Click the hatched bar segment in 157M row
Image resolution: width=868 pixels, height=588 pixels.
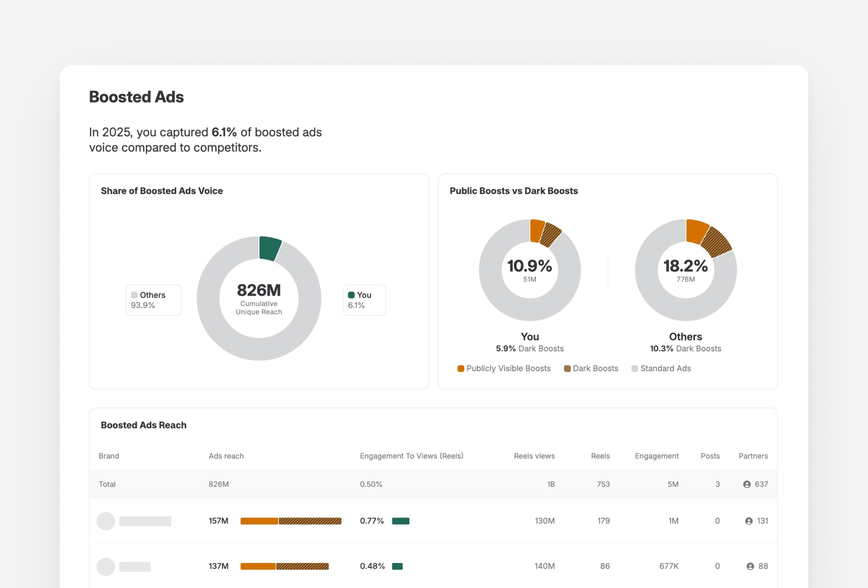pos(310,521)
